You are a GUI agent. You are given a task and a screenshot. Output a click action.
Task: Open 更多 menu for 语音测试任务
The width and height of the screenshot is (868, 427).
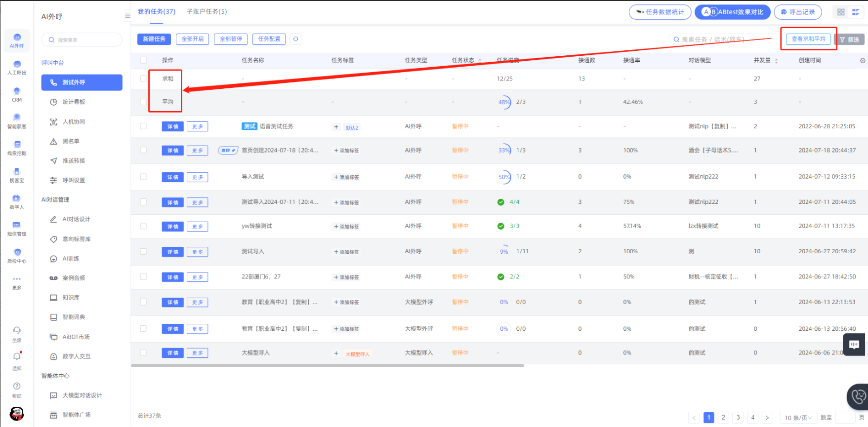(x=198, y=127)
